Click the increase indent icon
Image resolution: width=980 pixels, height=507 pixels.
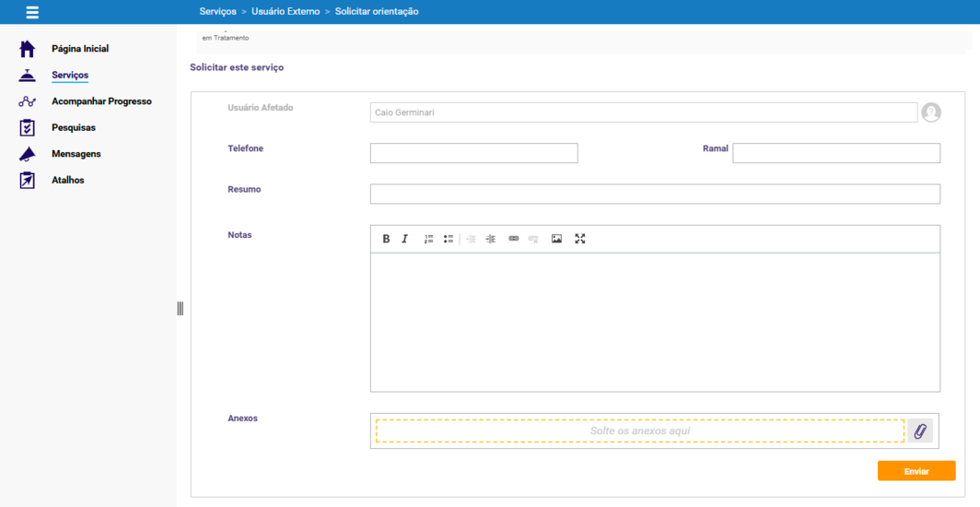point(491,239)
